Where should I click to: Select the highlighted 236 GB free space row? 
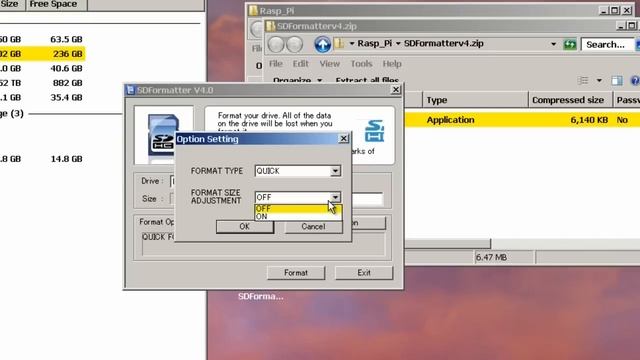(42, 54)
